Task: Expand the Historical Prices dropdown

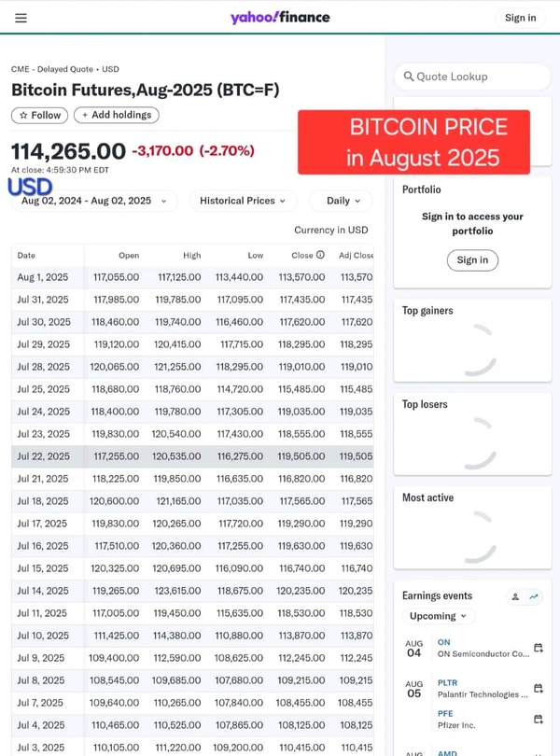Action: tap(243, 201)
